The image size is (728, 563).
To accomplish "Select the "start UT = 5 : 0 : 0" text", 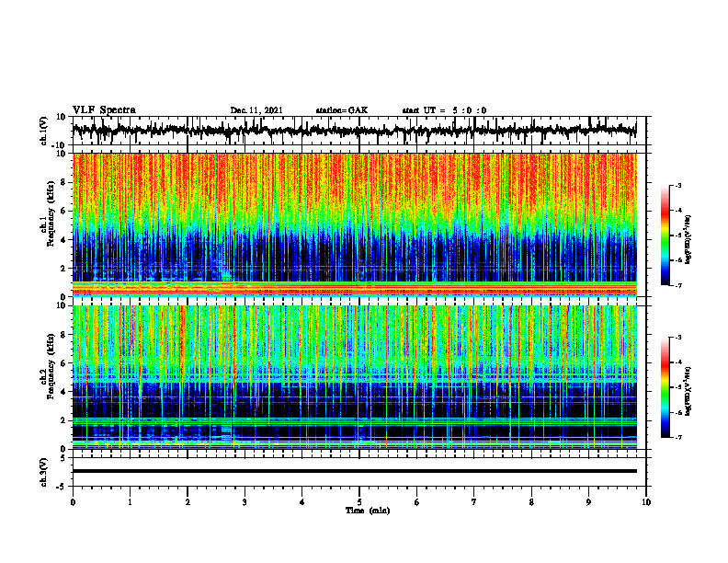I will [x=444, y=110].
